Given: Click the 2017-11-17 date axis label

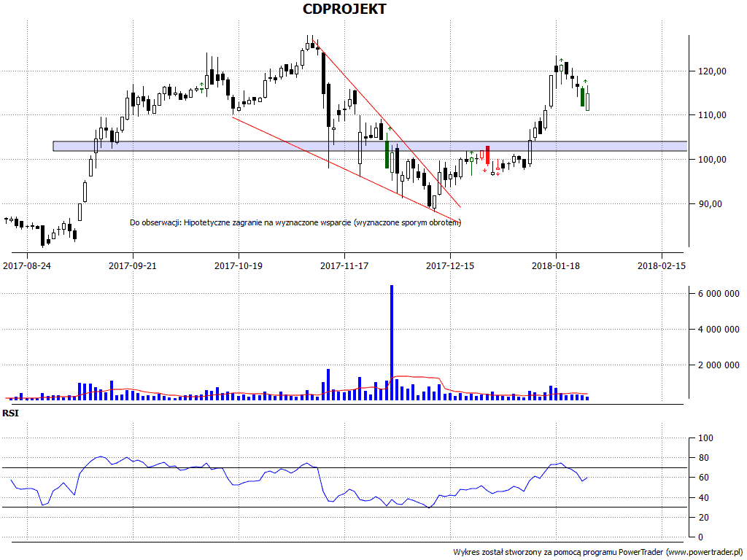Looking at the screenshot, I should 344,265.
